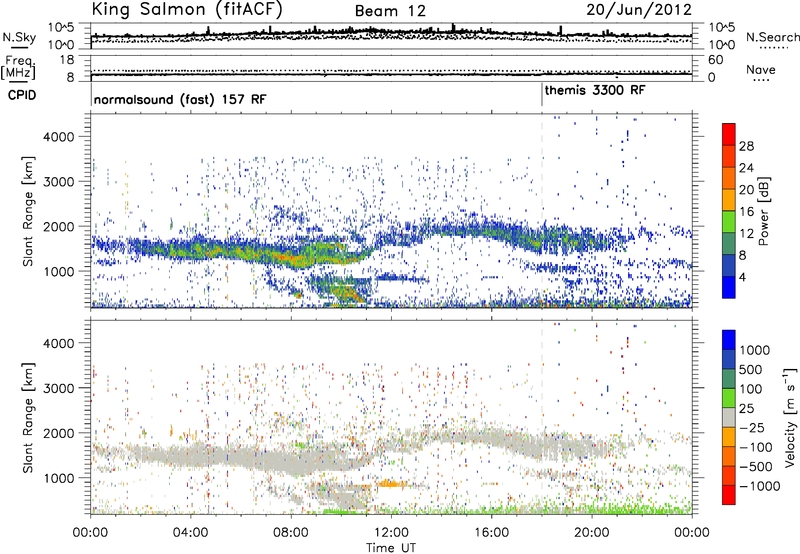
Task: Click 'themis 3300 RF' text
Action: (595, 91)
